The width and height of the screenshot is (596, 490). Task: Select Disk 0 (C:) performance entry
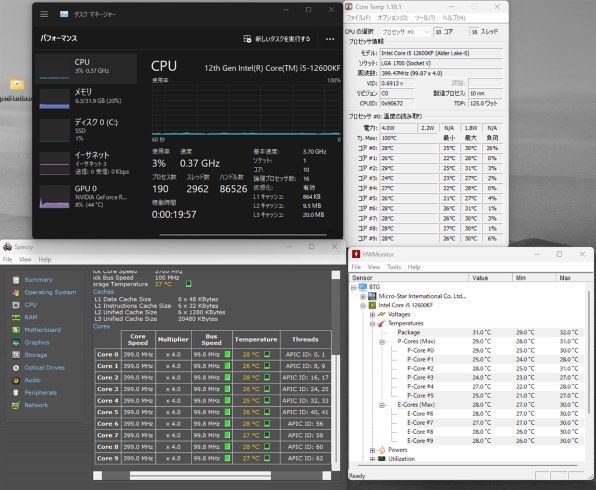[x=86, y=129]
